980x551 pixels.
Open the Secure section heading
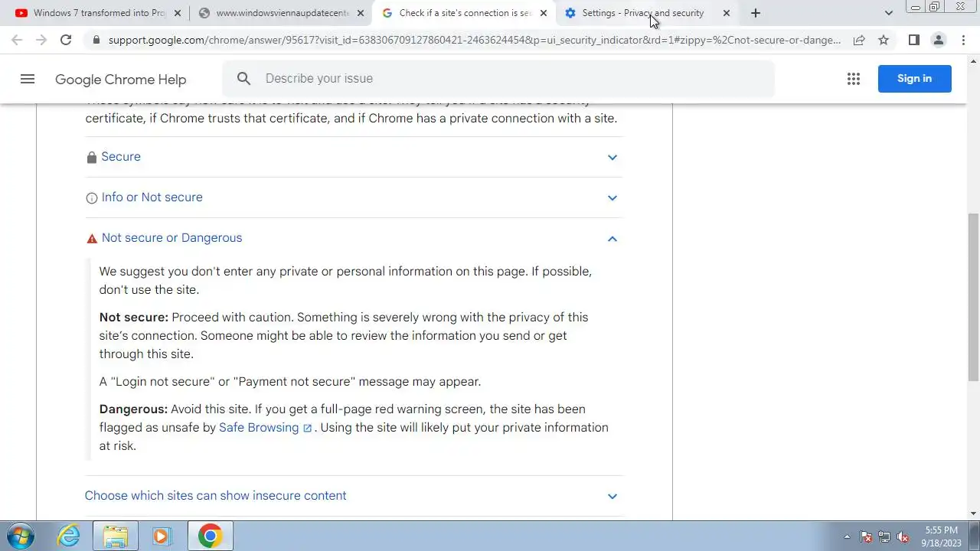121,156
